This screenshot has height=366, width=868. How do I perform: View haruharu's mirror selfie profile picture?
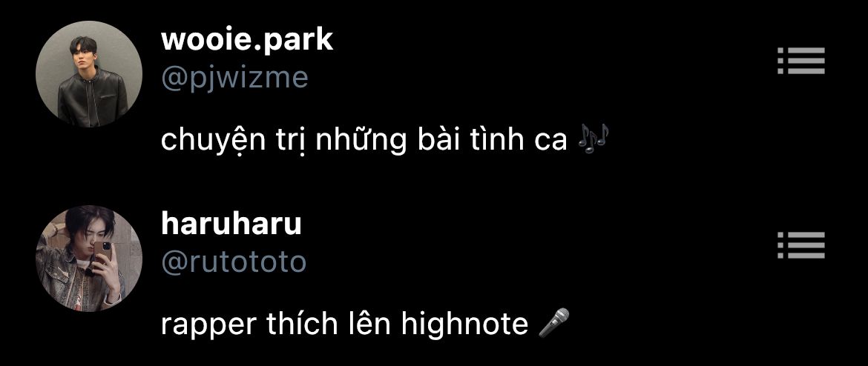click(88, 258)
